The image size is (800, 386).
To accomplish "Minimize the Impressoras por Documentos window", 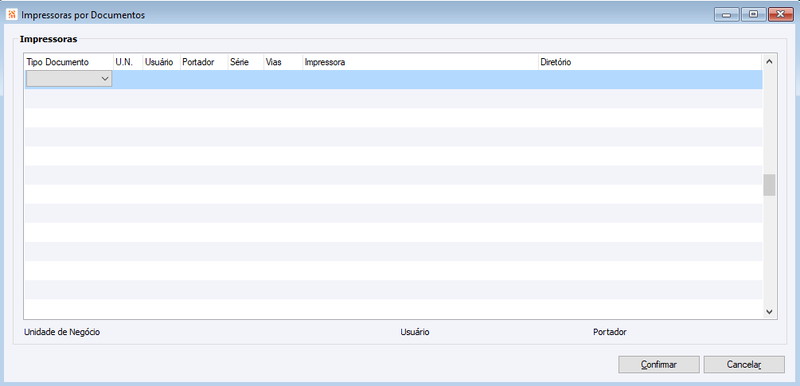I will click(x=727, y=15).
